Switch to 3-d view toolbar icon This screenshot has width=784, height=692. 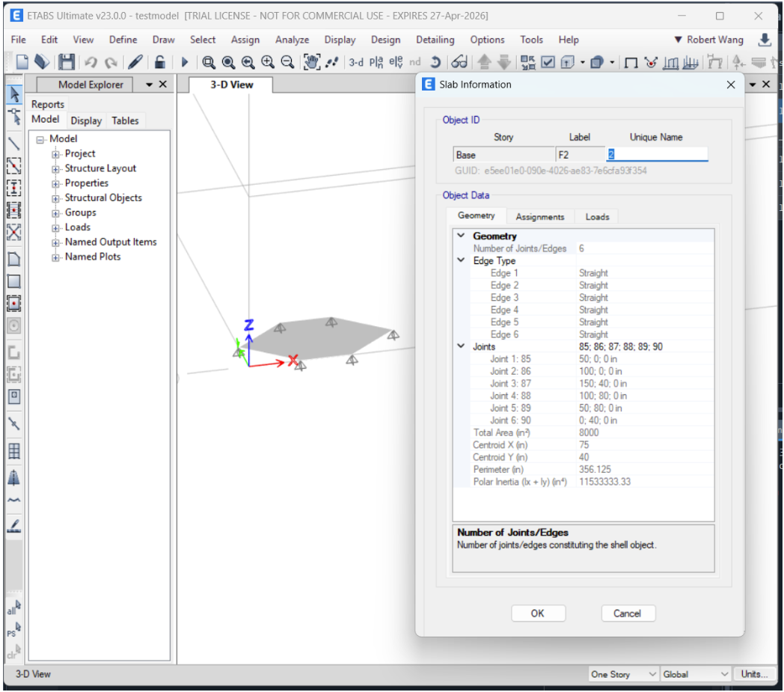tap(356, 63)
